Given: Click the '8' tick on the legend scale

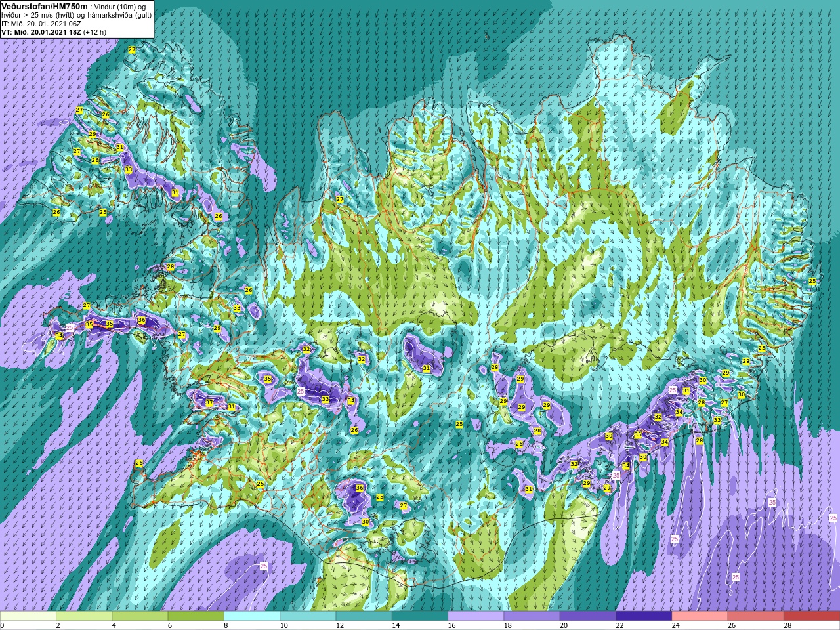Looking at the screenshot, I should (226, 625).
